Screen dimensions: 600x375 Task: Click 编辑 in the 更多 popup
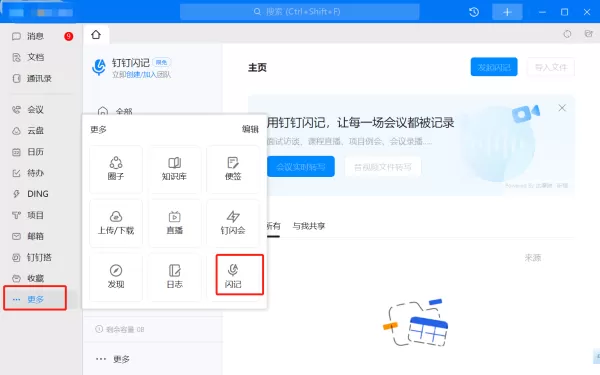click(x=250, y=129)
